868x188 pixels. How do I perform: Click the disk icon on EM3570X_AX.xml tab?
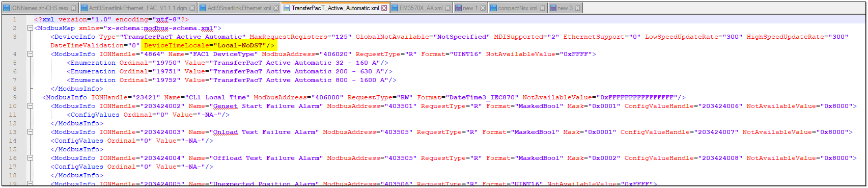click(x=395, y=8)
